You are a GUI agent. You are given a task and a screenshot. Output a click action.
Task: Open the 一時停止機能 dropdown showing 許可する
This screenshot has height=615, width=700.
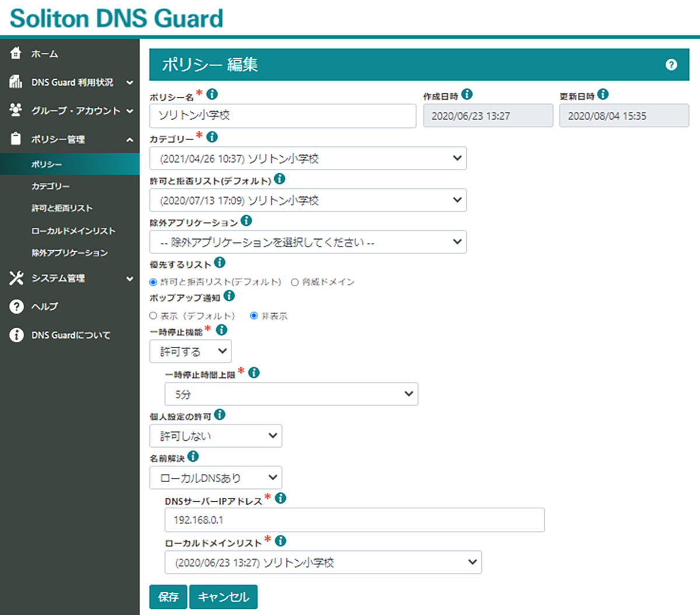(x=191, y=352)
